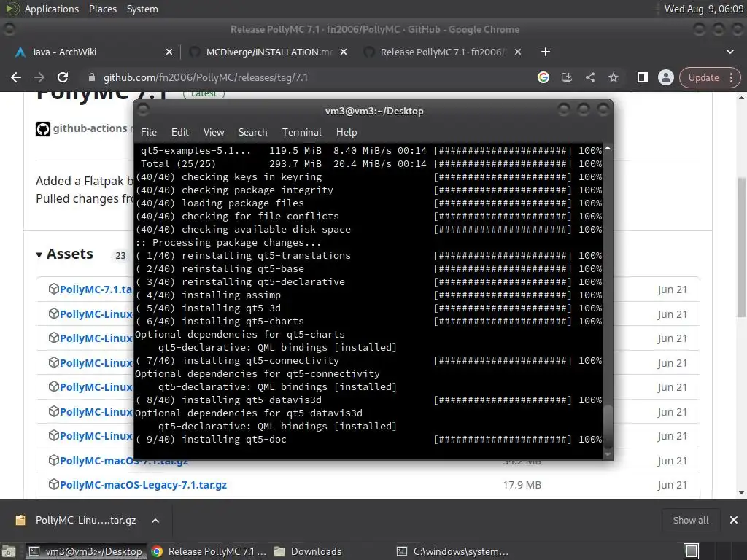This screenshot has width=747, height=560.
Task: Share this page using share icon
Action: [x=589, y=77]
